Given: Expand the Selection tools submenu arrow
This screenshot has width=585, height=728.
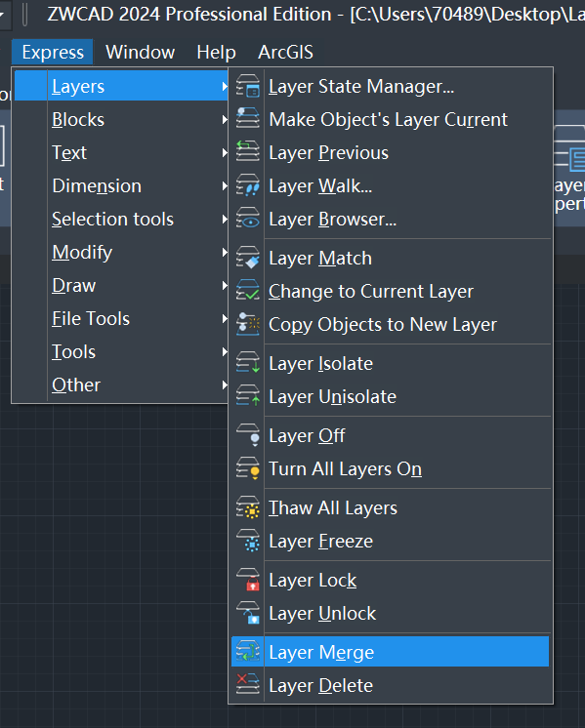Looking at the screenshot, I should 225,220.
